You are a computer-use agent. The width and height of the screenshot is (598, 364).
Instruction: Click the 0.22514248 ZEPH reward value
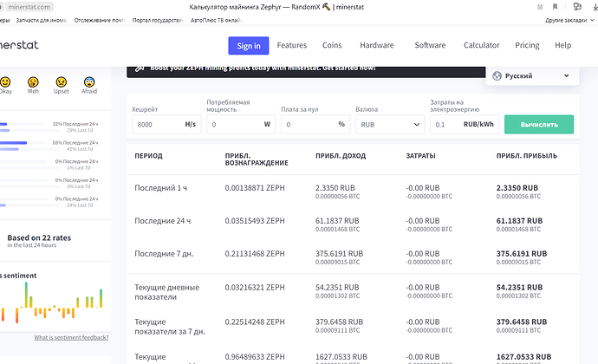pyautogui.click(x=255, y=322)
